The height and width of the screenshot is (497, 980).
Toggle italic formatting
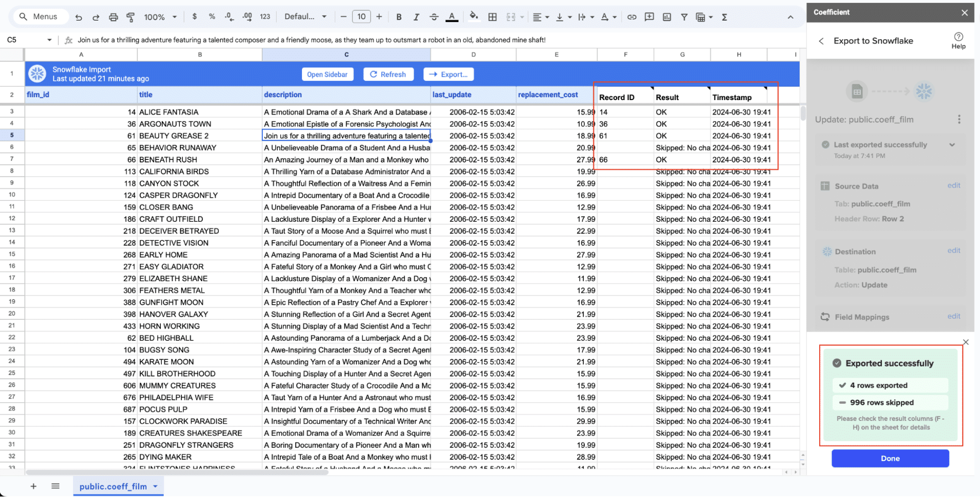coord(416,17)
